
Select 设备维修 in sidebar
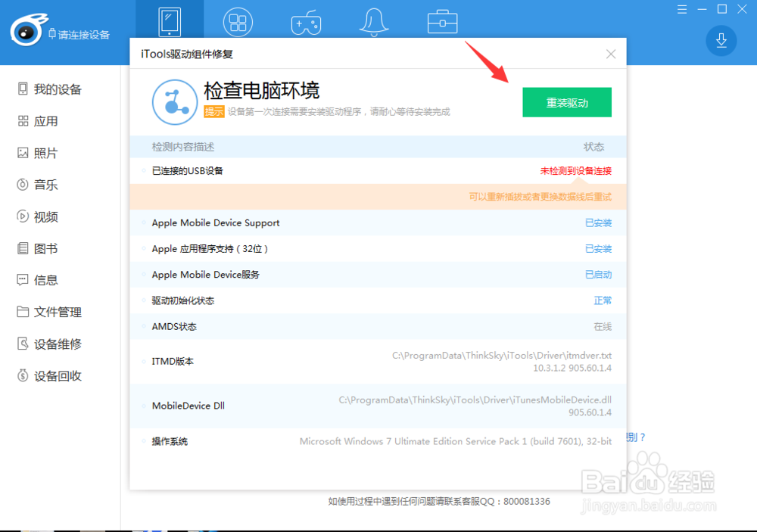49,344
